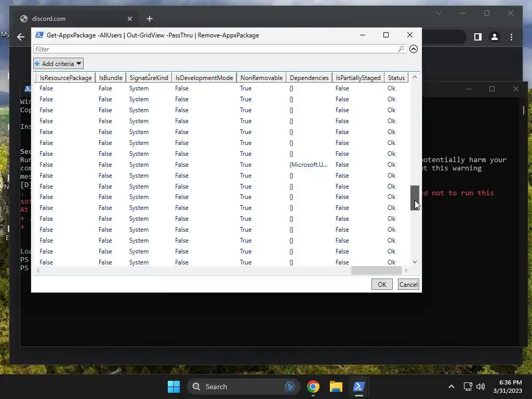
Task: Go back in the browser window
Action: (21, 37)
